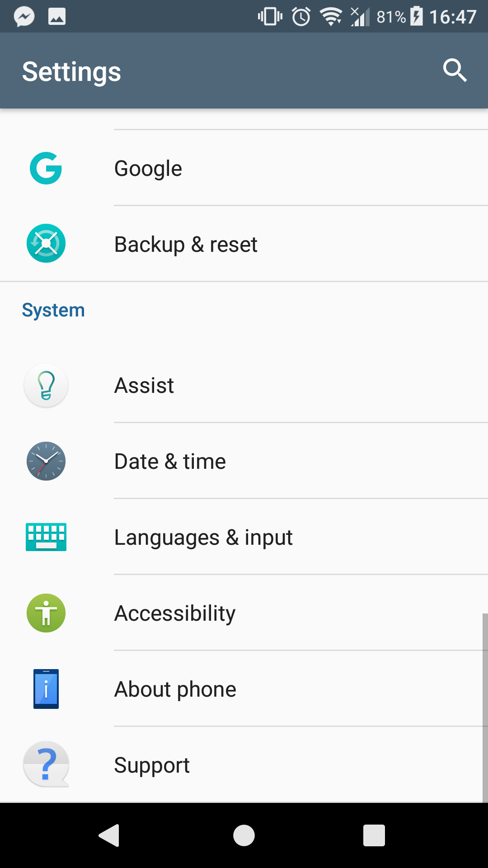Tap the Assist lightbulb icon
488x868 pixels.
tap(46, 385)
